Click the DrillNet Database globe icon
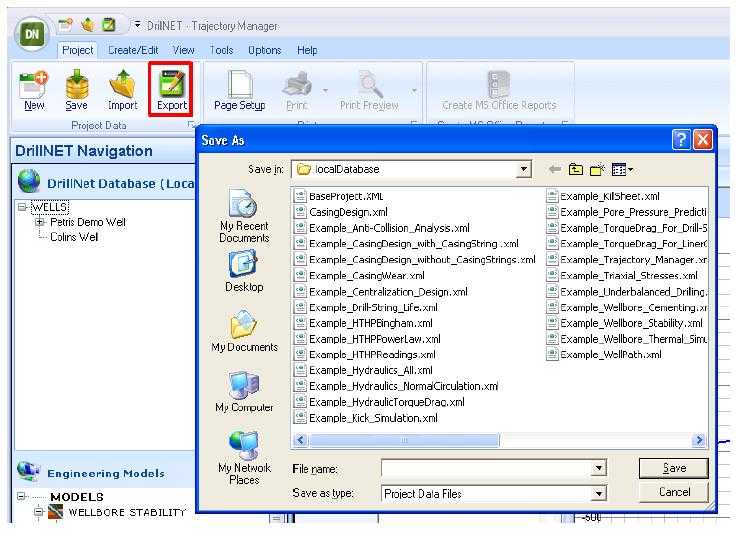This screenshot has width=735, height=534. (29, 181)
